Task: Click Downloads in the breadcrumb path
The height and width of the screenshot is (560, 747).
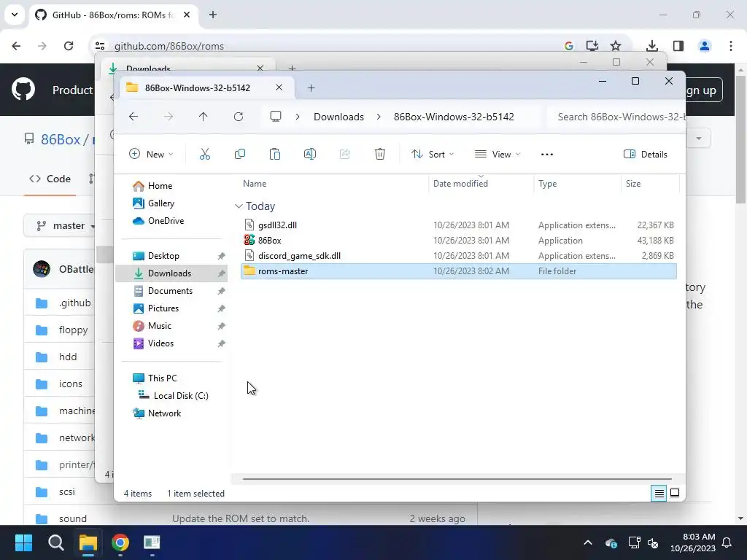Action: click(x=338, y=117)
